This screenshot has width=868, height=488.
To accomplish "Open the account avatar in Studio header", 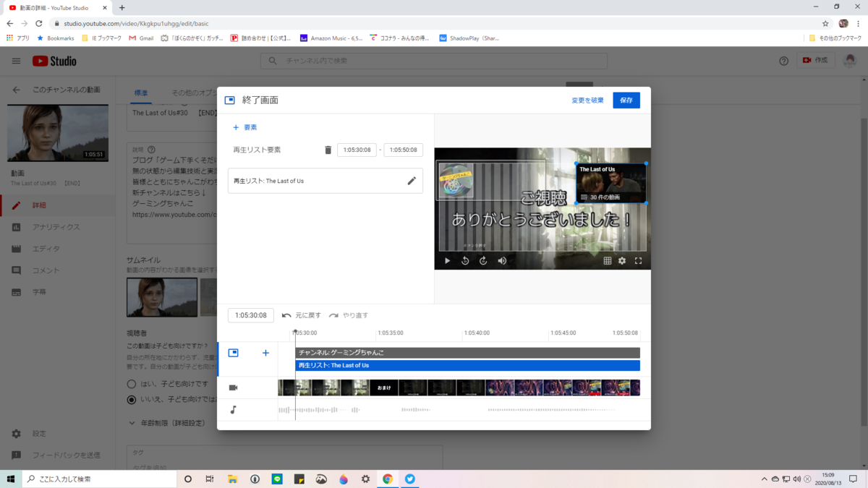I will click(849, 61).
